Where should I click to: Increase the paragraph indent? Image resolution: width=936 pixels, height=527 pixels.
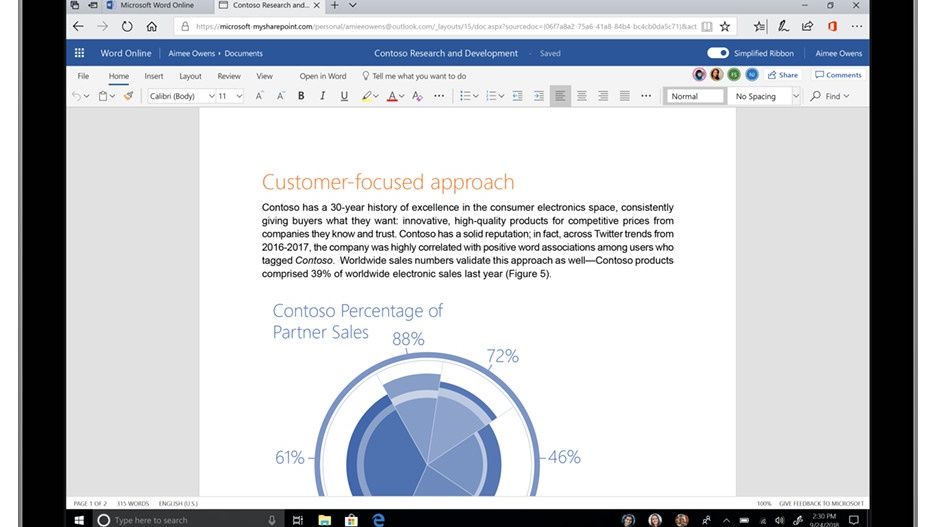tap(538, 96)
